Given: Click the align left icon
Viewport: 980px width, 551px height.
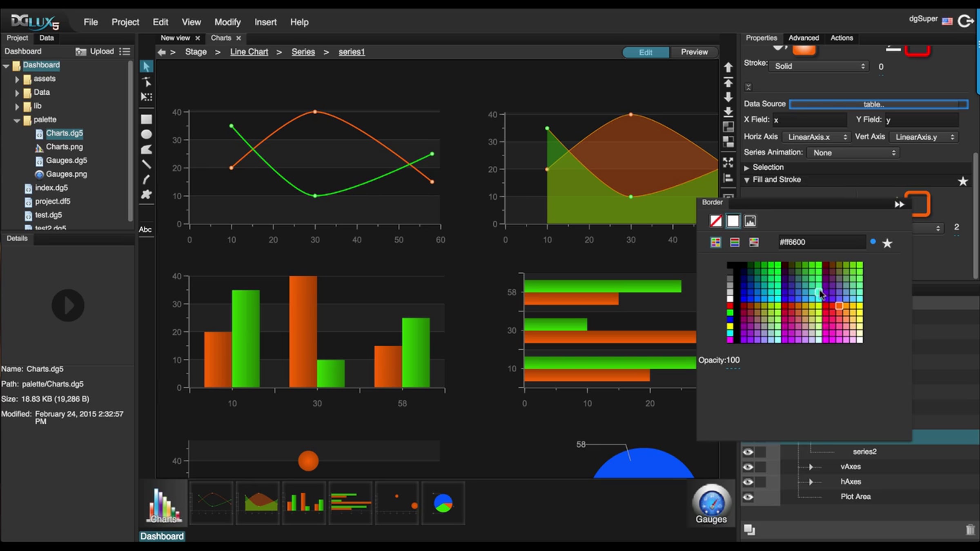Looking at the screenshot, I should click(728, 178).
